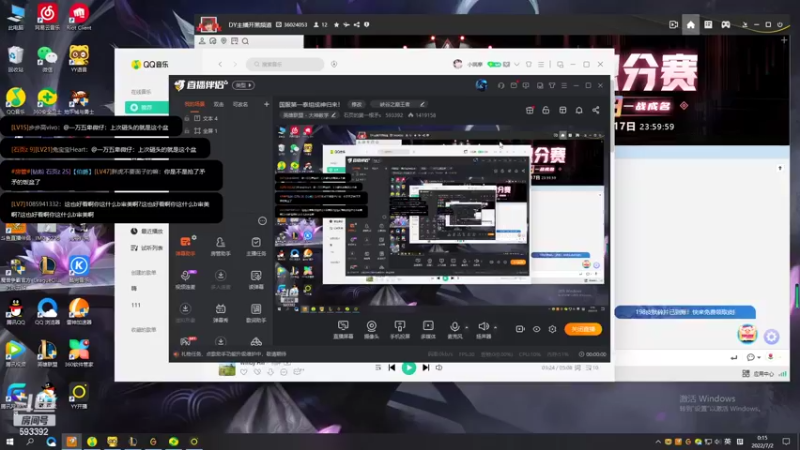This screenshot has height=450, width=800.
Task: Click the song album thumbnail in QQ音乐
Action: click(x=227, y=369)
